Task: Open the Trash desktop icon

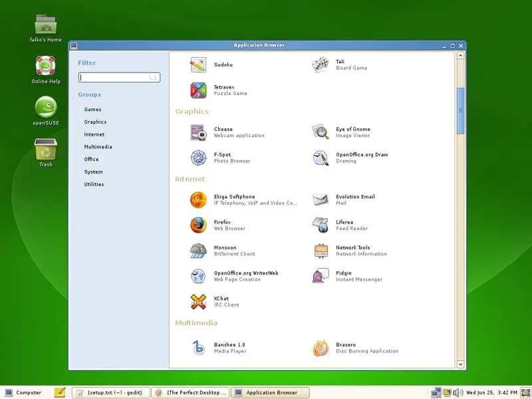Action: [x=46, y=149]
